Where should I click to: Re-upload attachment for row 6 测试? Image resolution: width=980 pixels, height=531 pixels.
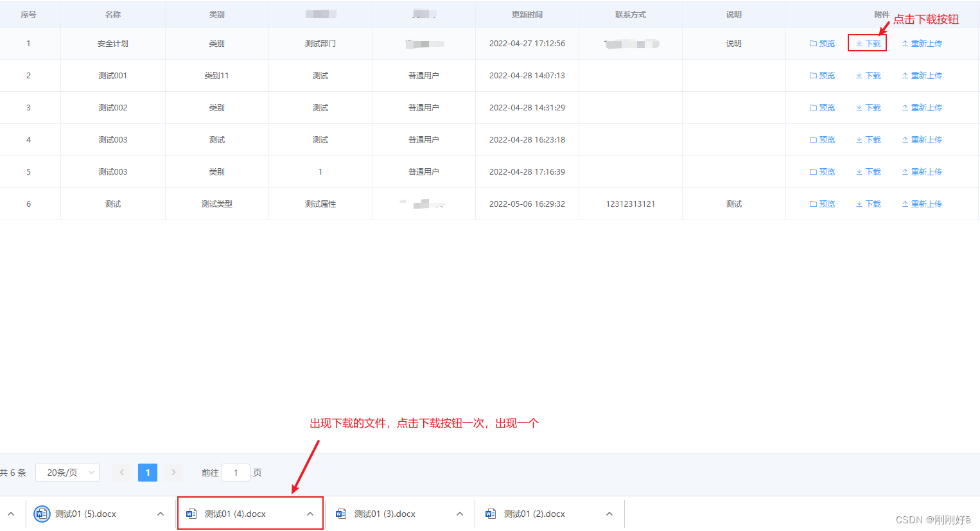coord(922,204)
